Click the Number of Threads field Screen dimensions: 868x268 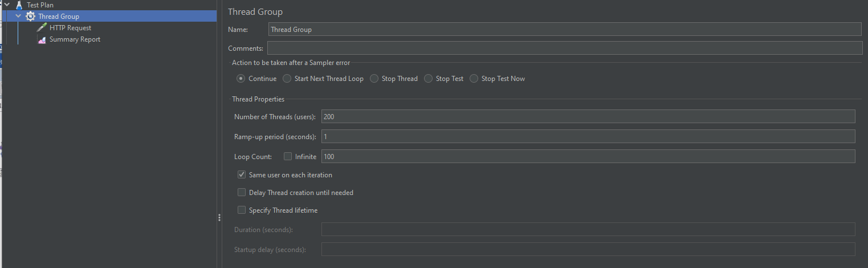pos(588,116)
